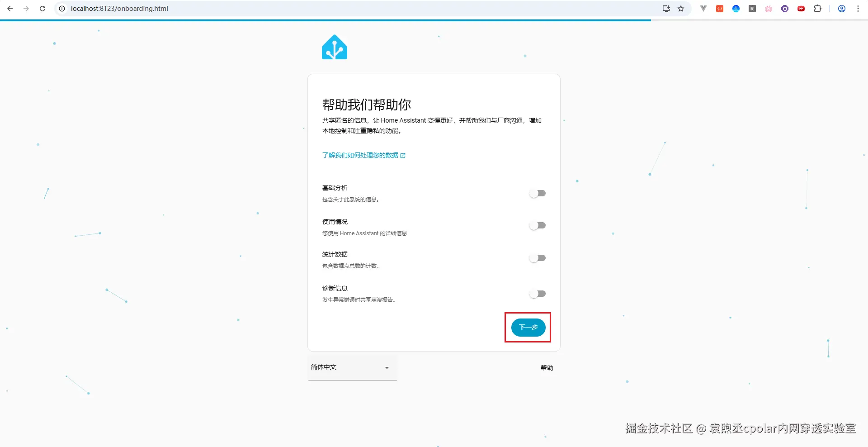
Task: Open the orange curly-braces extension
Action: point(720,9)
